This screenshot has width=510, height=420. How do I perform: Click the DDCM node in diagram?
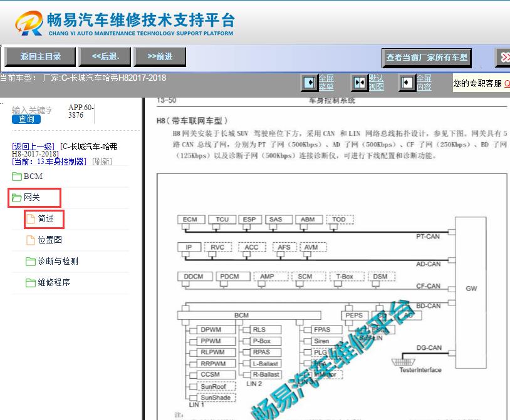click(195, 277)
